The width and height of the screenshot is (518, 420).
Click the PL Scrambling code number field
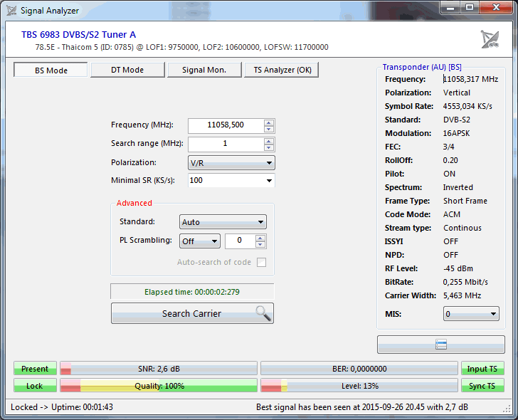(x=240, y=241)
